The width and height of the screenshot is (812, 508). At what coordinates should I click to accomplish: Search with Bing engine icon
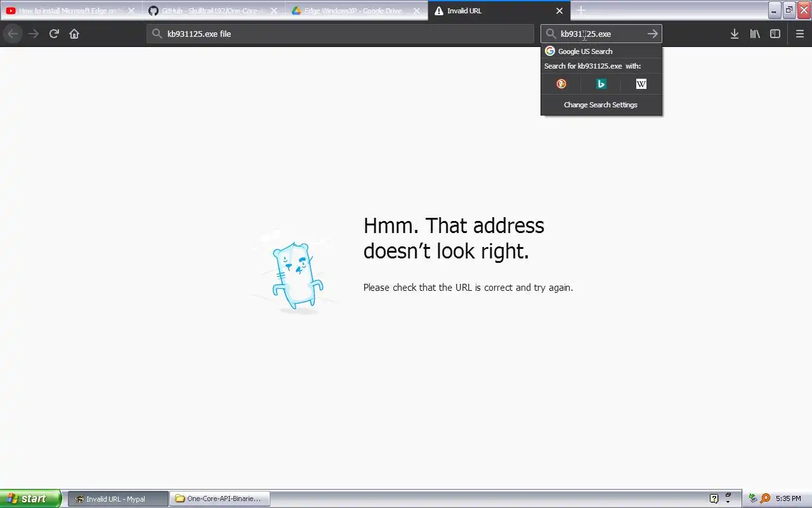tap(601, 84)
